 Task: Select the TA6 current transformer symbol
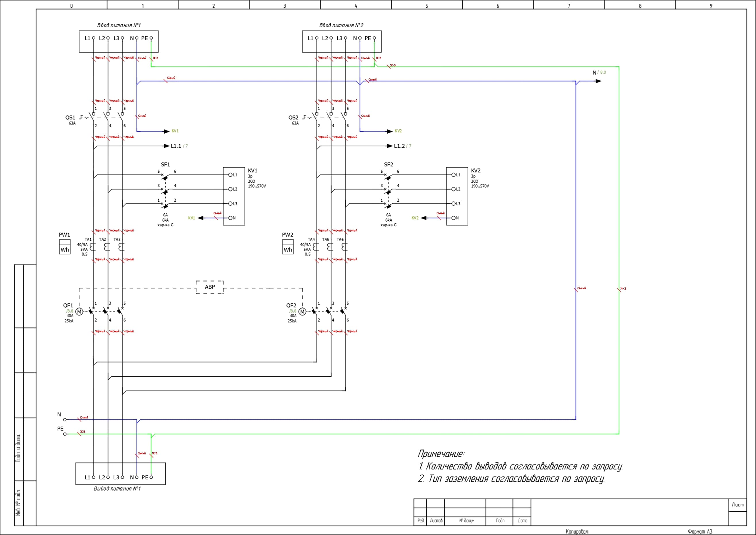[345, 247]
